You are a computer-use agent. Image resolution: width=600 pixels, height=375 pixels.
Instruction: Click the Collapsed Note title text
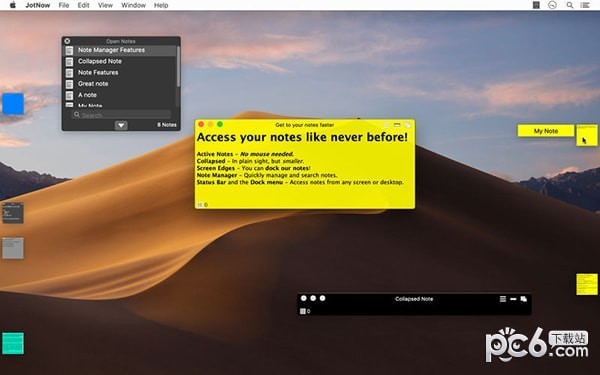pyautogui.click(x=414, y=299)
